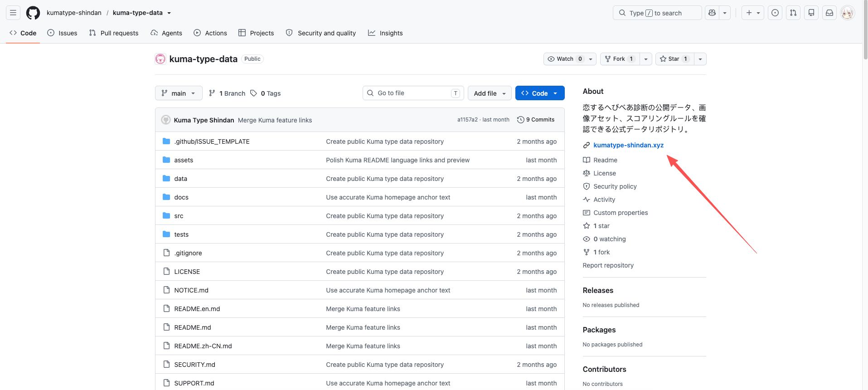View the 0 Tags link
This screenshot has width=868, height=390.
266,93
